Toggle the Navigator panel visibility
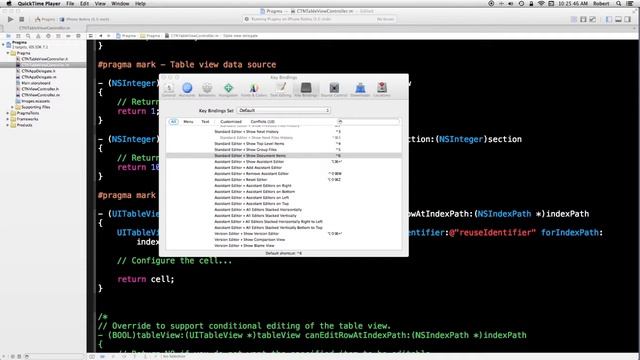Viewport: 640px width, 360px height. [x=609, y=19]
